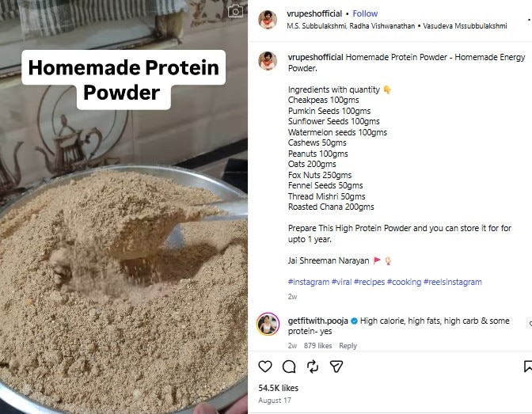Click the verified badge next to getfitwith.pooja
Image resolution: width=532 pixels, height=414 pixels.
pyautogui.click(x=354, y=321)
